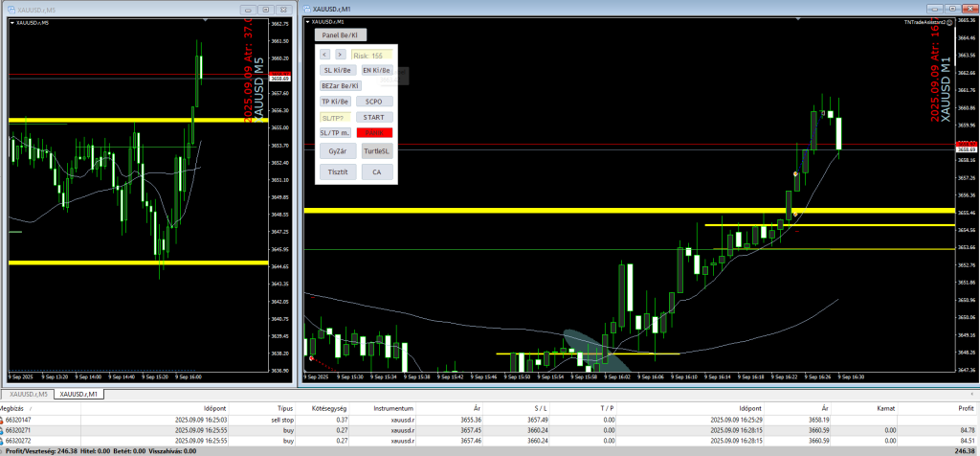Hit the red PÁNIK button
The width and height of the screenshot is (980, 456).
tap(374, 132)
